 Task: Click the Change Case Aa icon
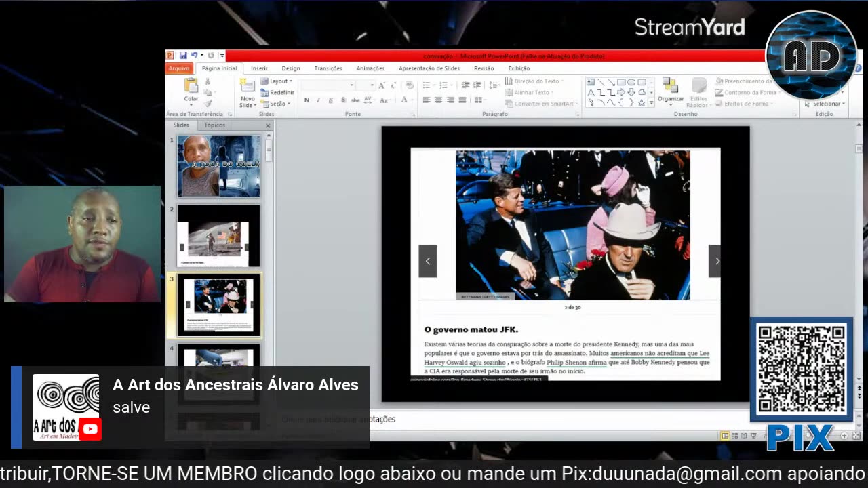[x=384, y=100]
